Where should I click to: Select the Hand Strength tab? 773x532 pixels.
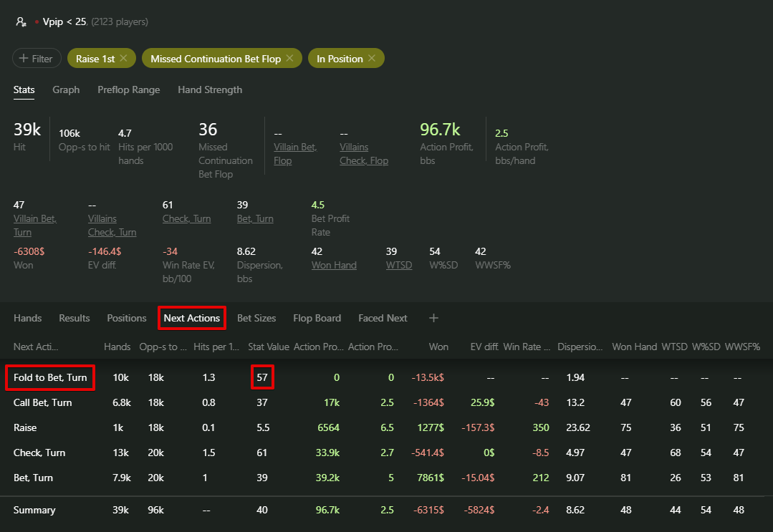pos(210,90)
